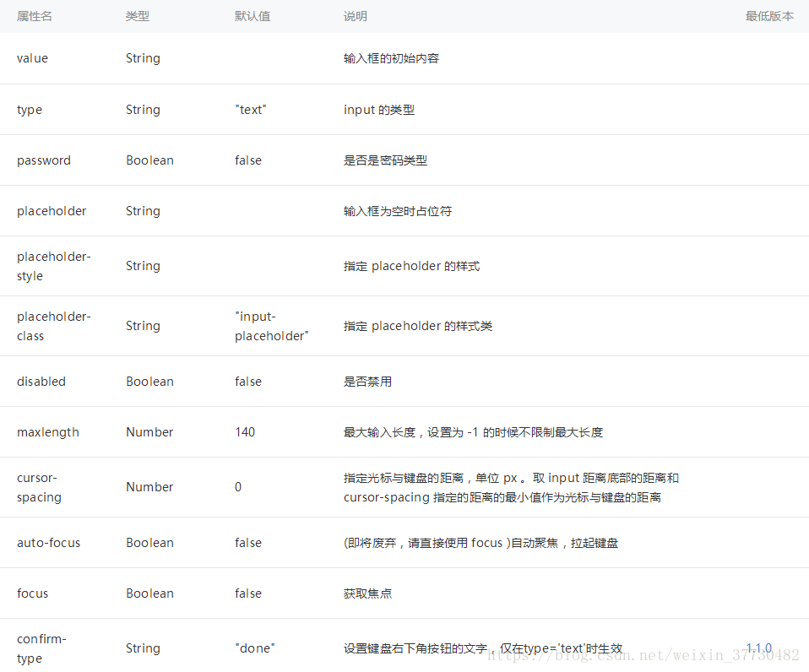Click the default value 0 for cursor-spacing
Viewport: 809px width, 672px height.
(x=238, y=487)
